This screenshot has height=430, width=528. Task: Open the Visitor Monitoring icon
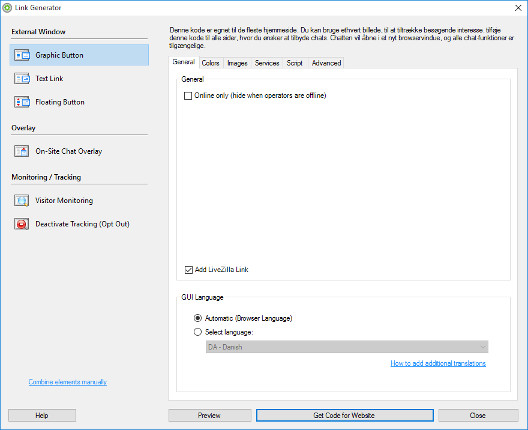pyautogui.click(x=22, y=200)
